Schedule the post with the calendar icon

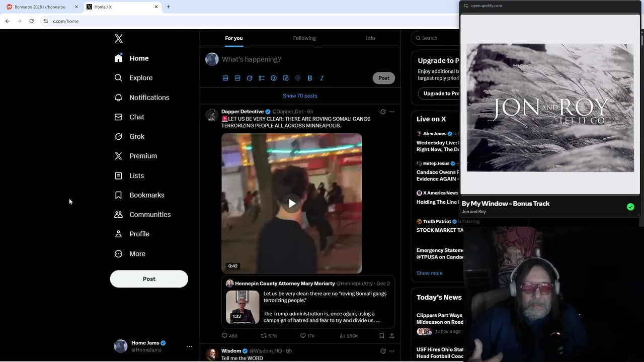coord(286,78)
